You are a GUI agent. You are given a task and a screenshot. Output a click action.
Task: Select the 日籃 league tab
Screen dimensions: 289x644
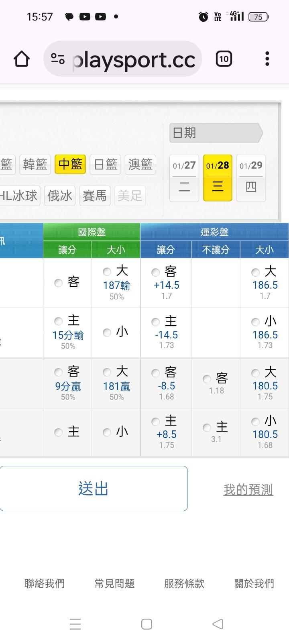point(105,164)
